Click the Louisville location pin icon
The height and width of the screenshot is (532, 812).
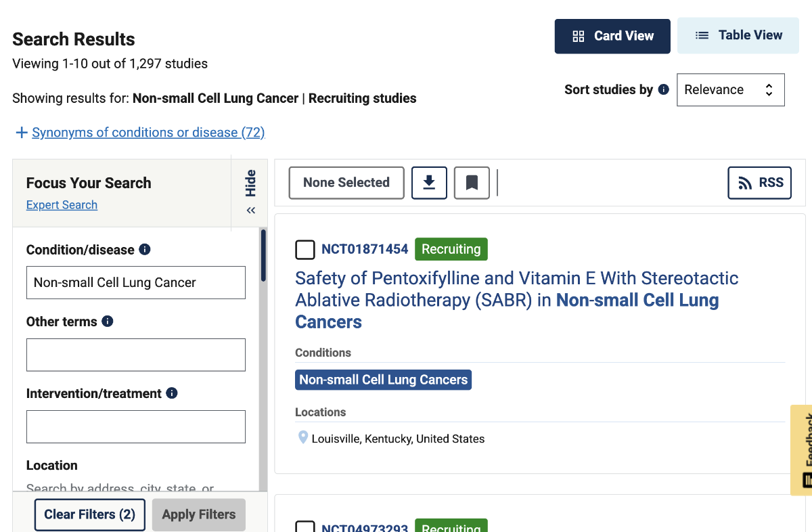tap(303, 438)
